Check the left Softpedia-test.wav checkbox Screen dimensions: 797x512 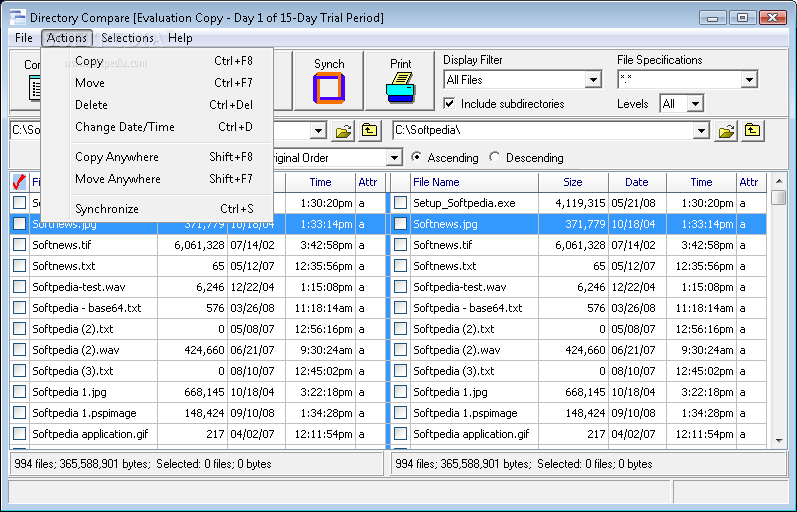[x=19, y=287]
